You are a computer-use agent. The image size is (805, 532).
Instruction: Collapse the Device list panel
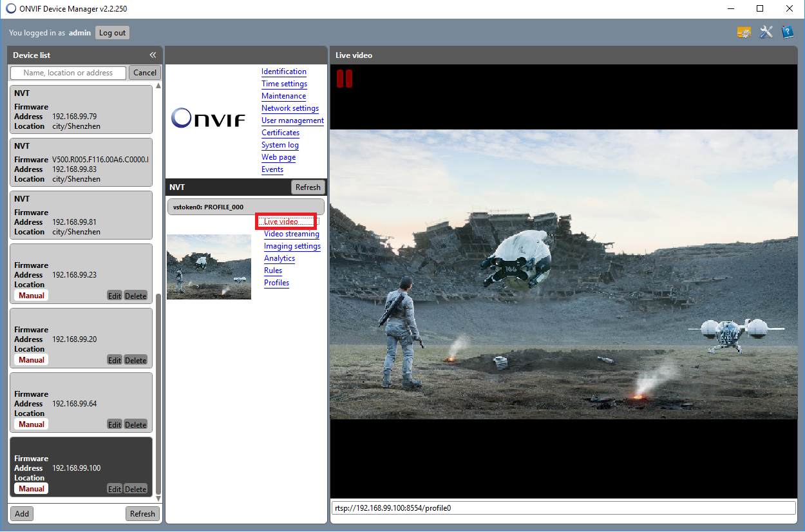pos(153,55)
